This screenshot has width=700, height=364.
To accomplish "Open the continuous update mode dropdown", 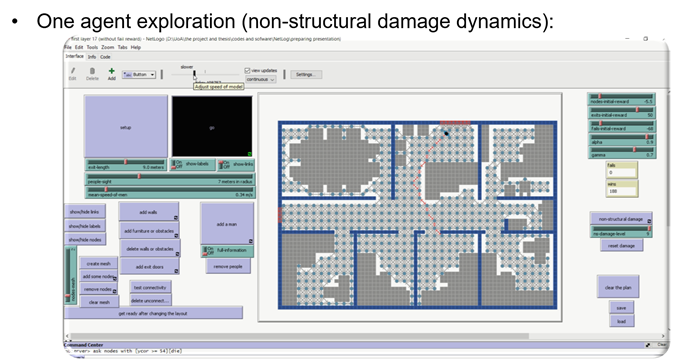I will click(260, 79).
